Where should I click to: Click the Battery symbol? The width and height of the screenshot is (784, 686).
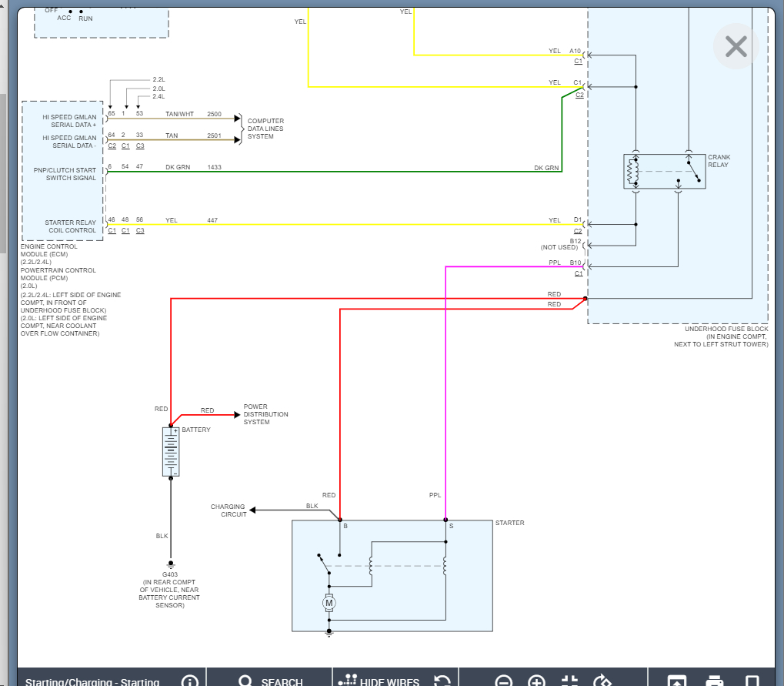coord(171,452)
